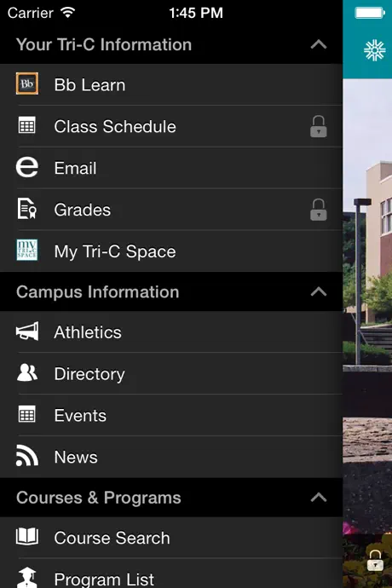Screen dimensions: 392x588
Task: Tap the Directory people icon
Action: [27, 372]
